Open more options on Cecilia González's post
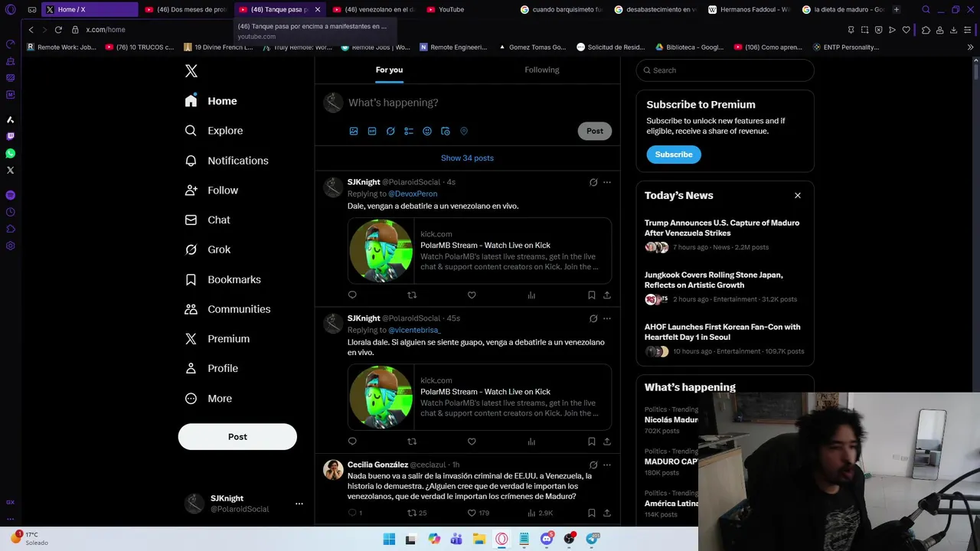Image resolution: width=980 pixels, height=551 pixels. 607,465
